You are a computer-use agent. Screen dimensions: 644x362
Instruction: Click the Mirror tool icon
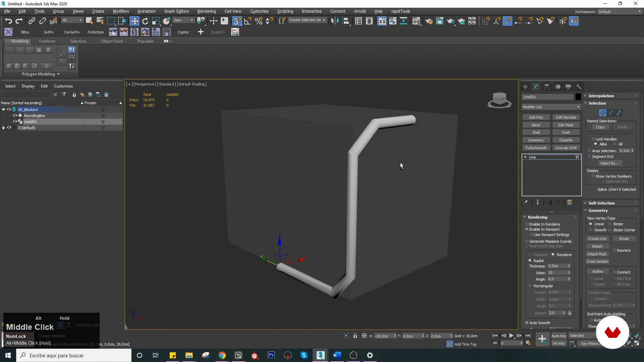(x=334, y=21)
